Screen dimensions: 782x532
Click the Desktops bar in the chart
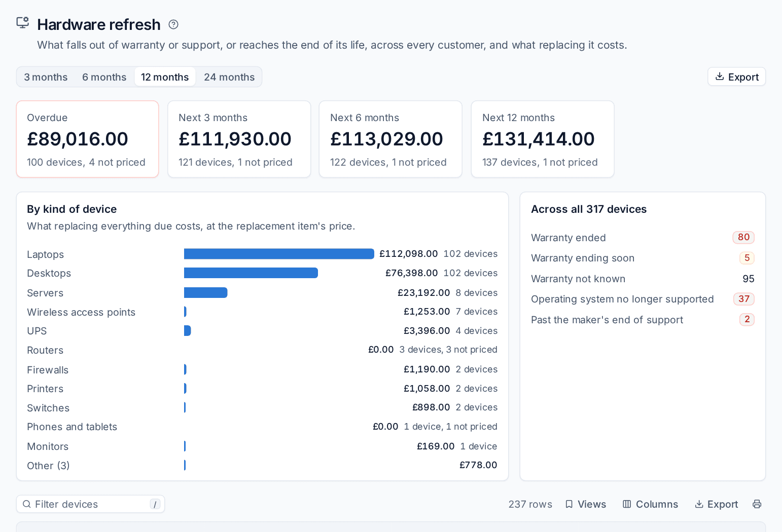pyautogui.click(x=251, y=273)
